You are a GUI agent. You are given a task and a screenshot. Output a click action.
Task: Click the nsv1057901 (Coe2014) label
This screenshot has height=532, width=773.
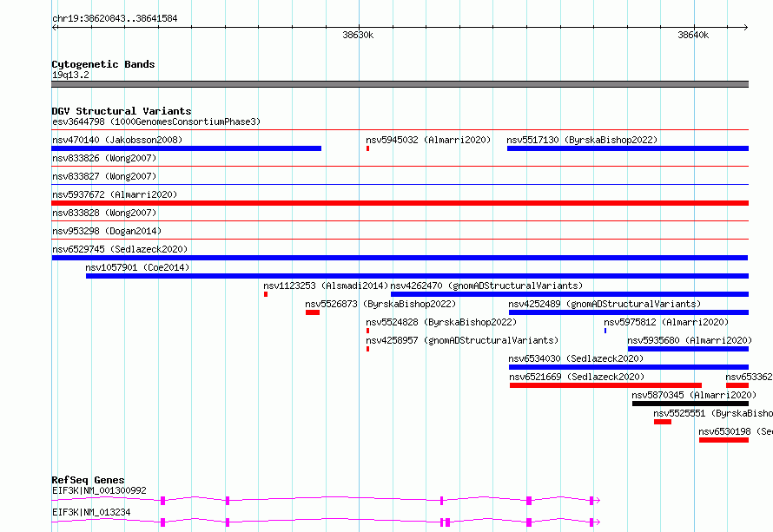[137, 267]
